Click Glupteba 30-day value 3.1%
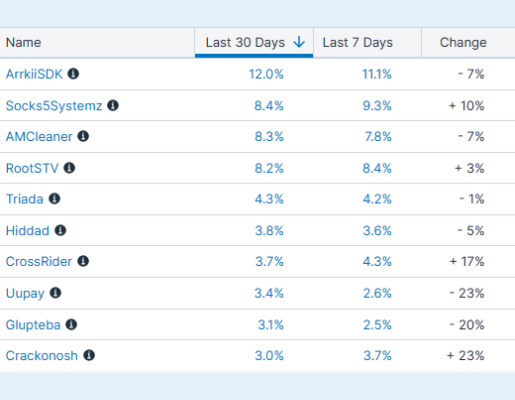The image size is (515, 400). (x=270, y=325)
